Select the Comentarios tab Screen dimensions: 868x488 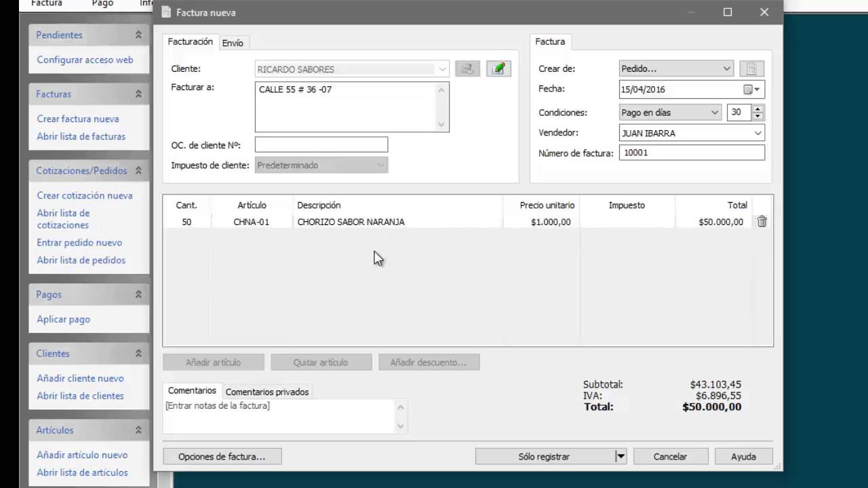click(192, 390)
